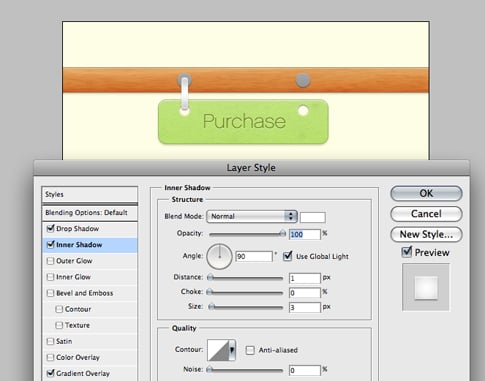
Task: Select the Bevel and Emboss row label
Action: point(85,293)
